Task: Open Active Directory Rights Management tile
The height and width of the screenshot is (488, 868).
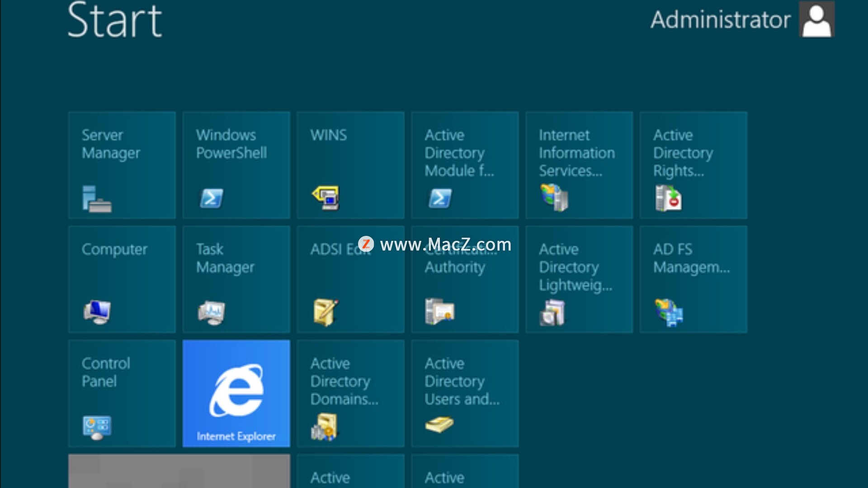Action: click(x=693, y=165)
